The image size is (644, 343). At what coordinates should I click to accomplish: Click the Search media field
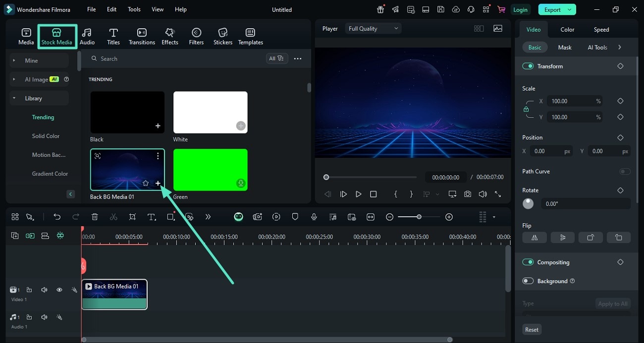point(176,58)
